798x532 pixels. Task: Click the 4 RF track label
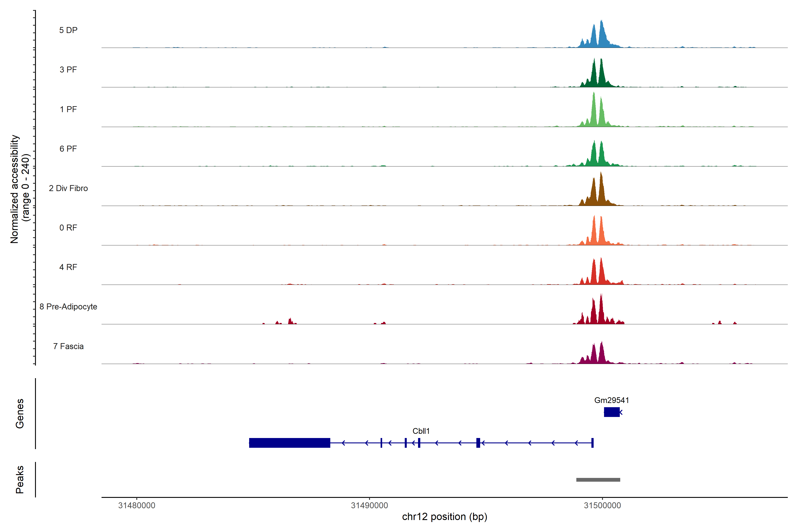[68, 267]
